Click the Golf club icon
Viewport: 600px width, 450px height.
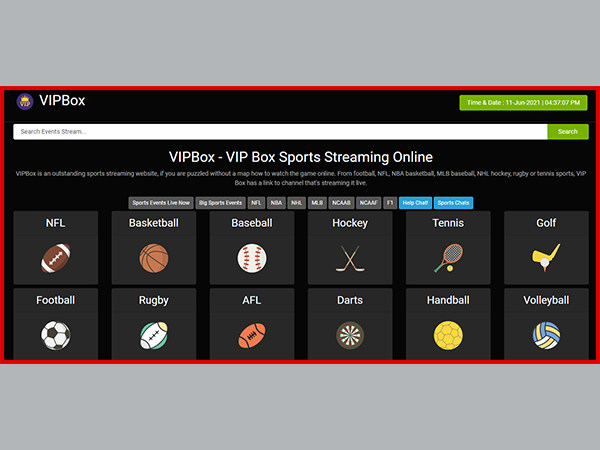[x=546, y=258]
